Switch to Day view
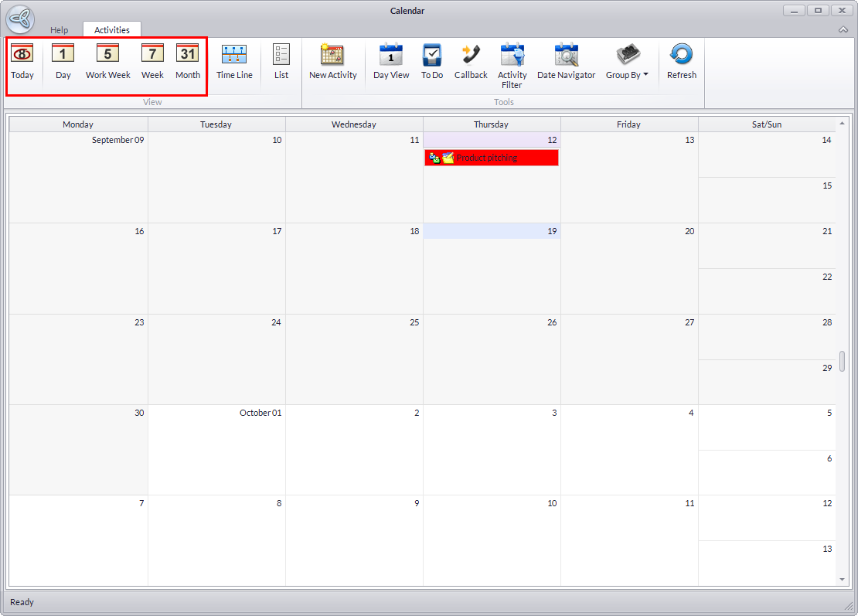The height and width of the screenshot is (616, 858). 63,62
